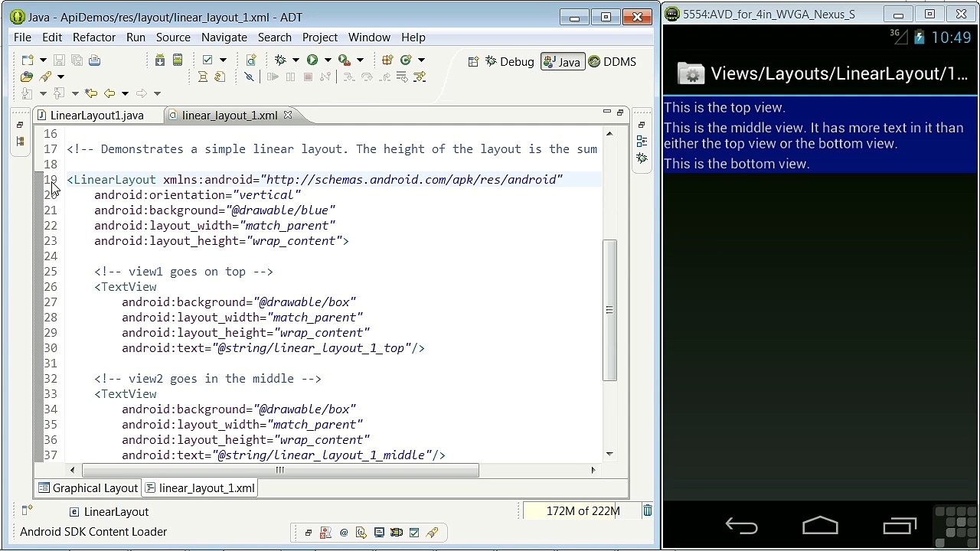Viewport: 980px width, 551px height.
Task: Switch to the Graphical Layout tab
Action: [88, 488]
